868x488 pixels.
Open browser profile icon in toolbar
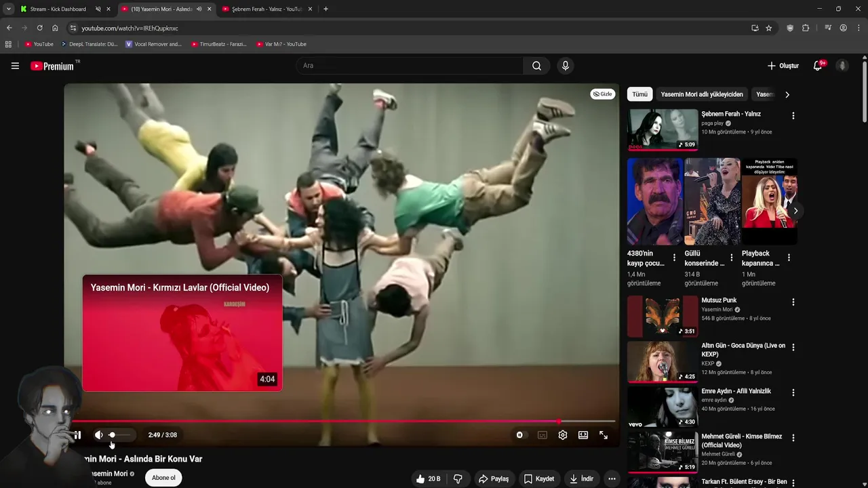(843, 28)
